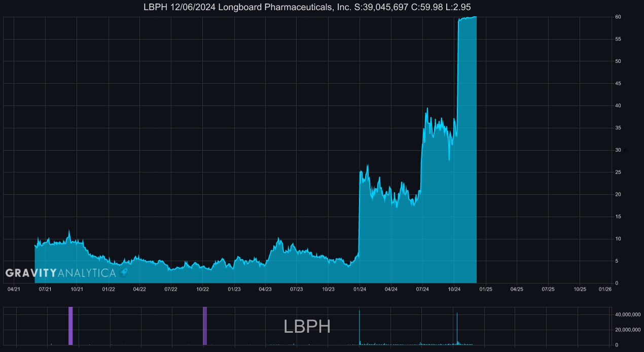Click the '40,000,000' volume axis label

(x=628, y=314)
